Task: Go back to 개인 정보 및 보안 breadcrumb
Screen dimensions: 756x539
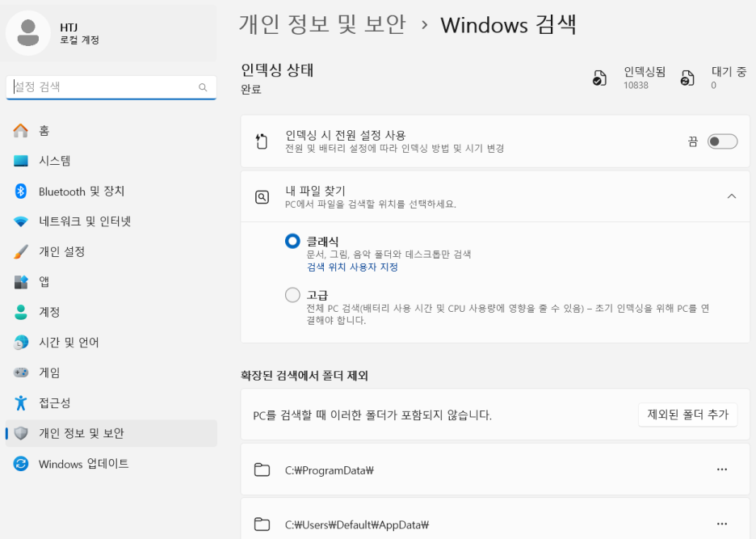Action: pyautogui.click(x=322, y=24)
